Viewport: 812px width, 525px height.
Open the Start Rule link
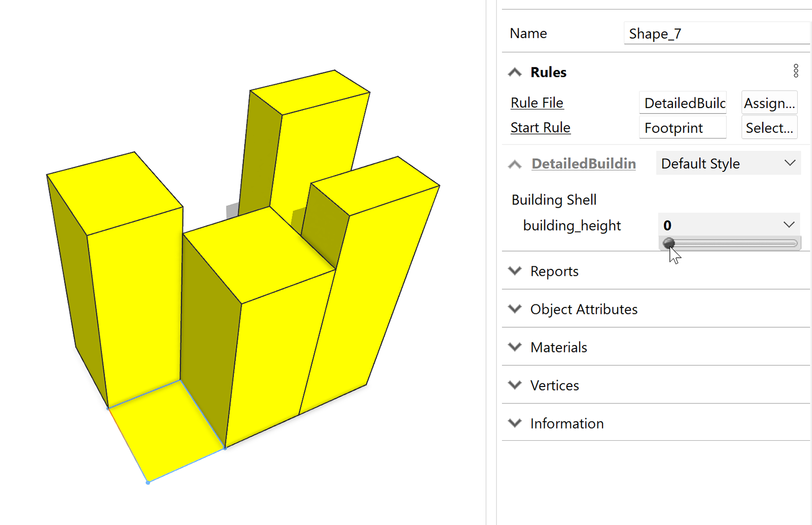tap(540, 127)
